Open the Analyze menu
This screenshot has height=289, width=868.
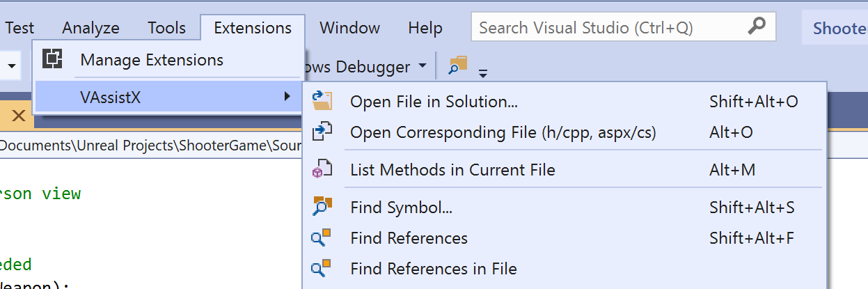point(90,28)
